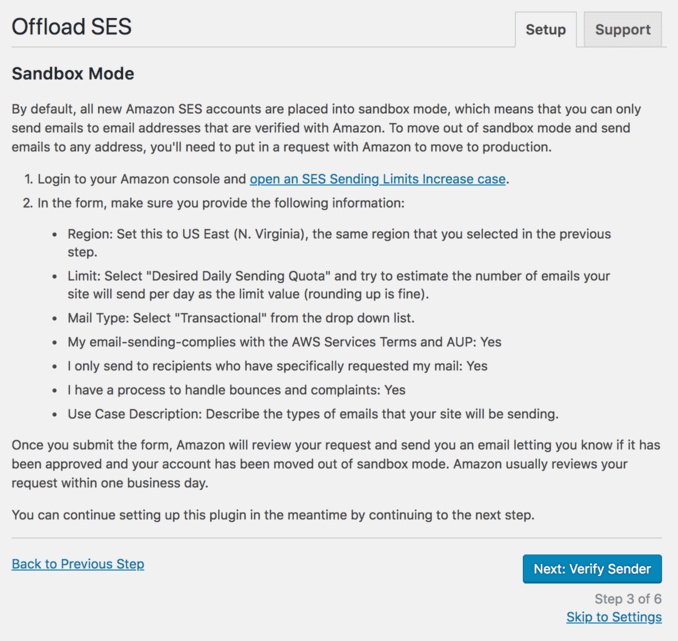Viewport: 678px width, 641px height.
Task: Select the Limit: Desired Daily Sending Quota bullet
Action: (x=339, y=285)
